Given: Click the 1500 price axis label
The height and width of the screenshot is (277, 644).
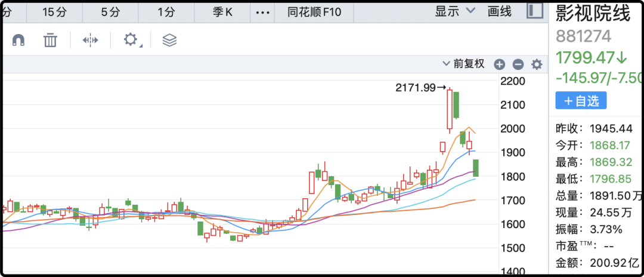Looking at the screenshot, I should (x=513, y=248).
